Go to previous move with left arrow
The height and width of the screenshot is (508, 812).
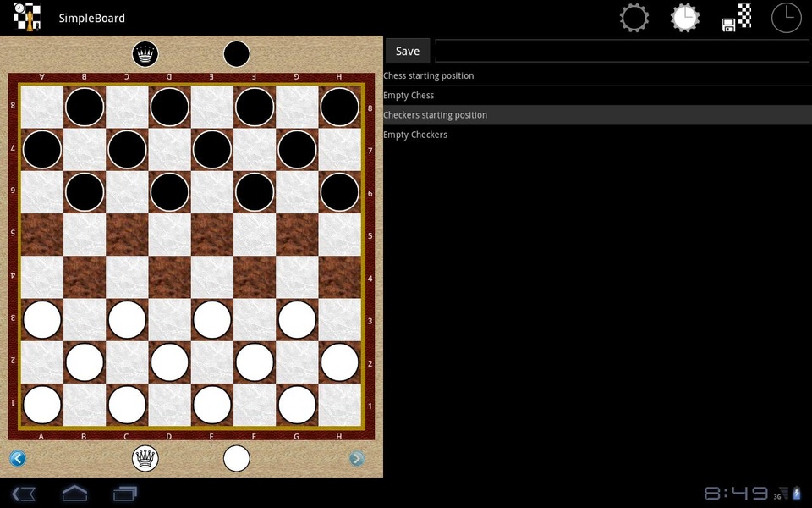click(18, 458)
